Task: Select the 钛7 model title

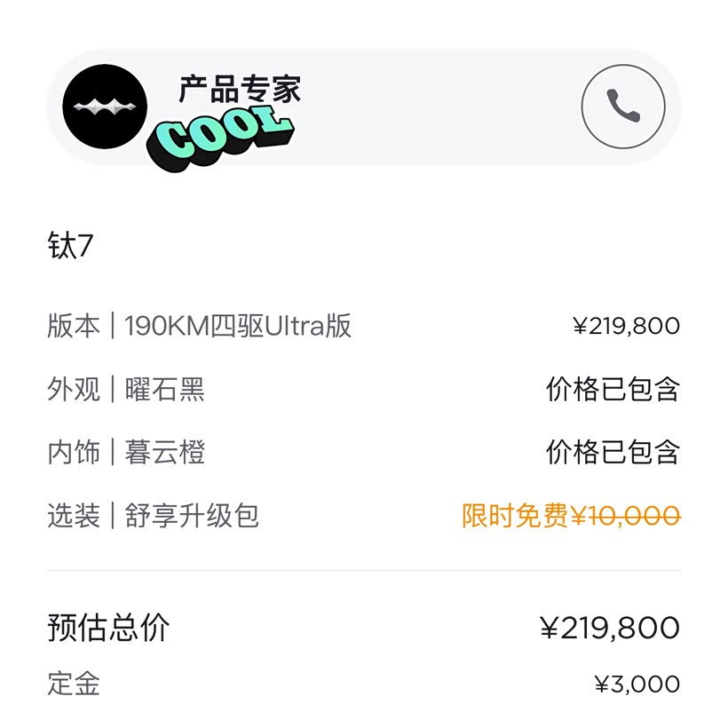Action: (70, 246)
